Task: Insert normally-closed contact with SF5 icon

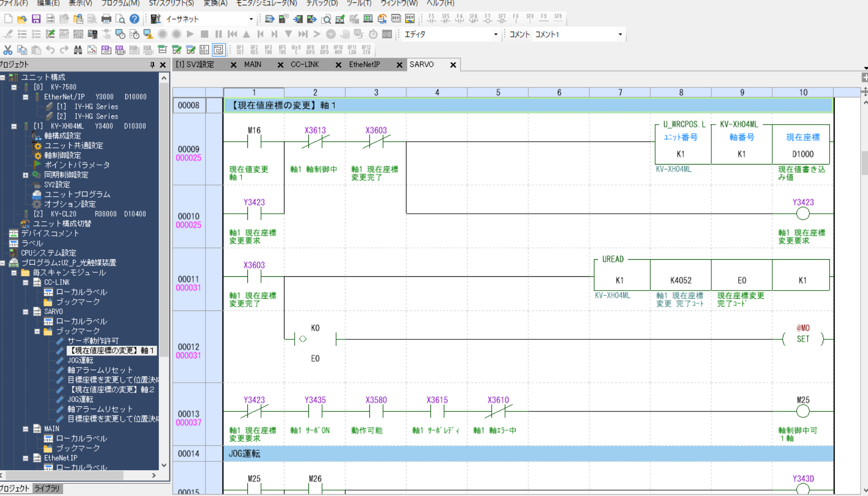Action: 445,19
